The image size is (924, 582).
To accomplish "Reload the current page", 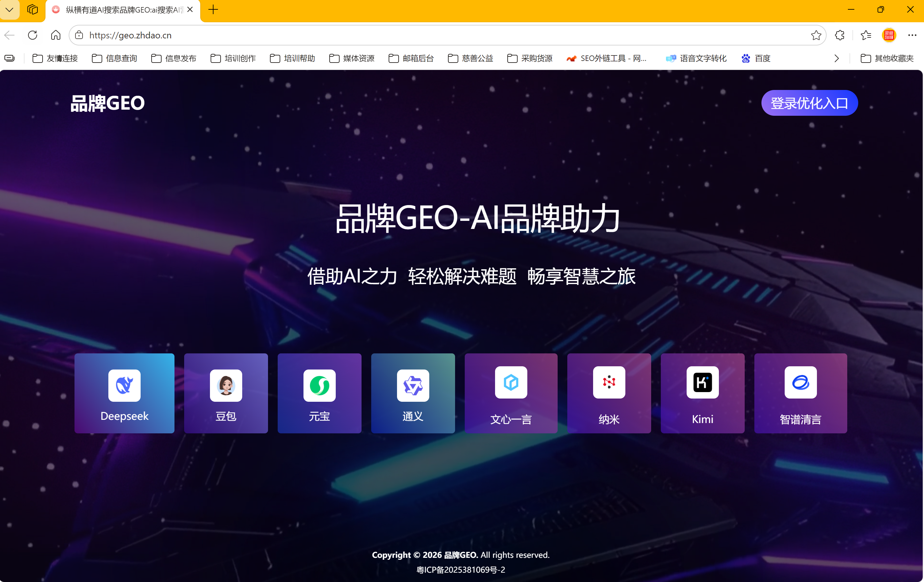I will tap(33, 35).
